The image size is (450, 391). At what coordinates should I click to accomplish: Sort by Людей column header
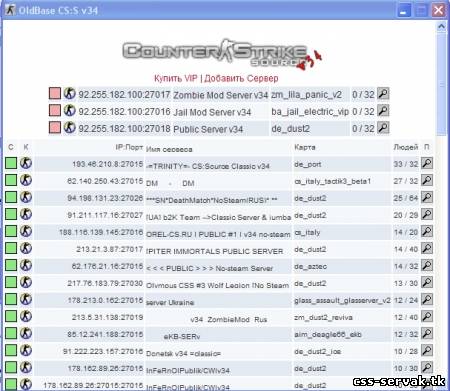tap(406, 147)
